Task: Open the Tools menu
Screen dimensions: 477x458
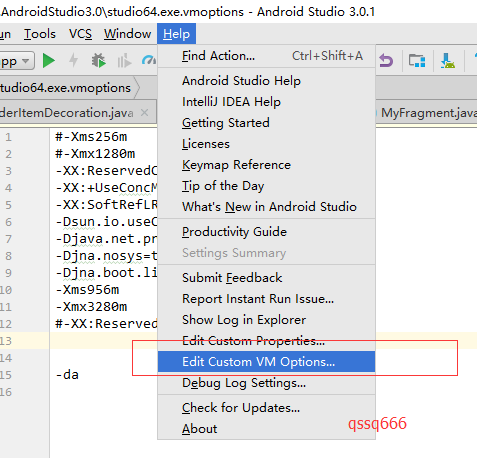Action: [x=40, y=34]
